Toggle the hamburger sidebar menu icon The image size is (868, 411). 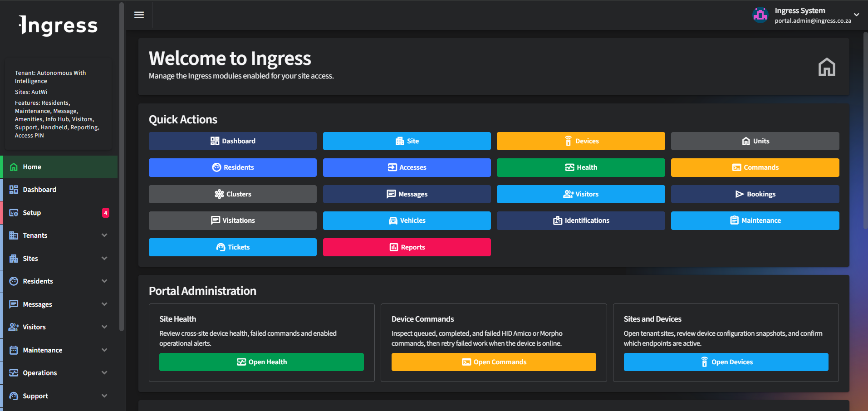coord(139,15)
